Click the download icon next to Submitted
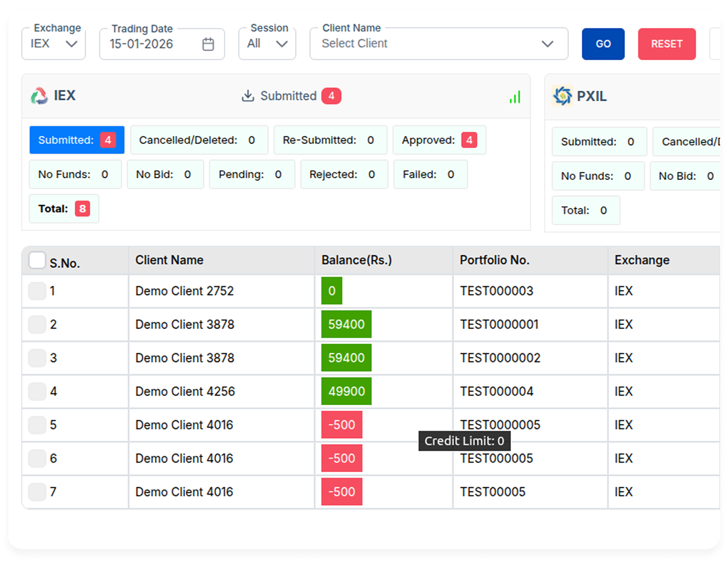The height and width of the screenshot is (562, 728). click(x=248, y=96)
